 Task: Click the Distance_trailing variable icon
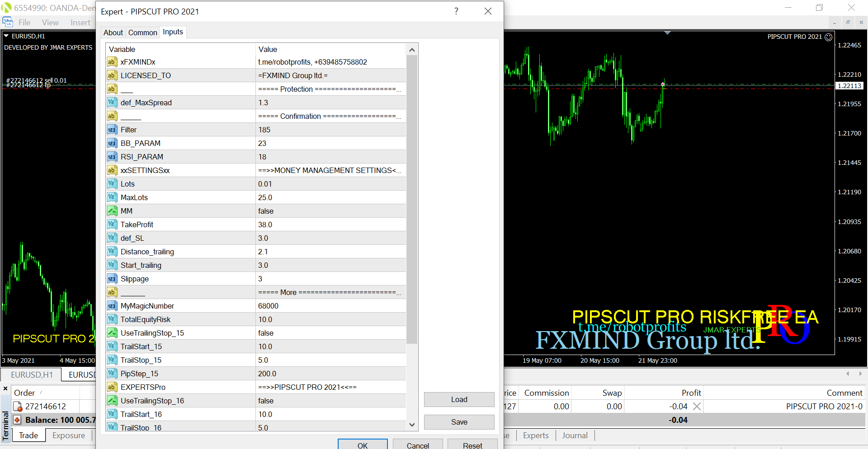point(112,252)
